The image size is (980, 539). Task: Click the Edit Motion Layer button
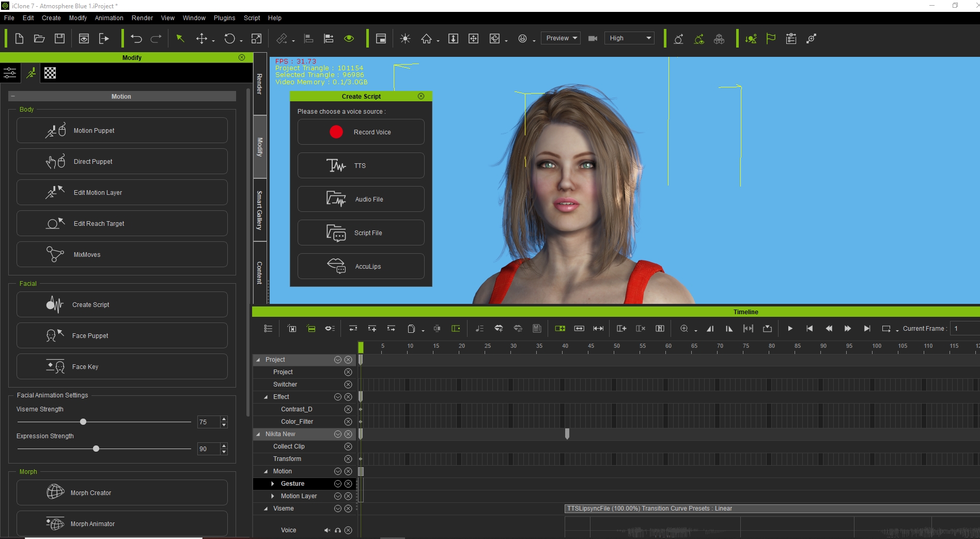[x=122, y=192]
